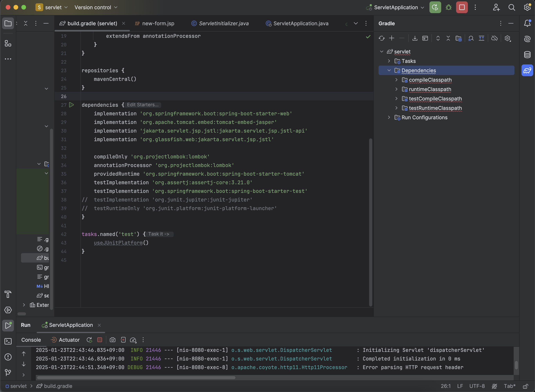Open the Database tool window
The image size is (535, 392).
point(527,55)
